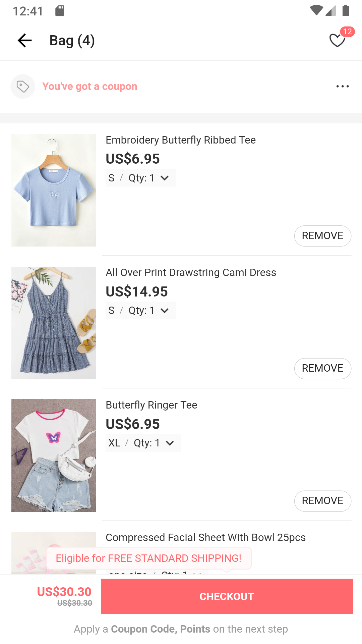The image size is (362, 644).
Task: Tap the Embroidery Butterfly Ribbed Tee title
Action: click(181, 140)
